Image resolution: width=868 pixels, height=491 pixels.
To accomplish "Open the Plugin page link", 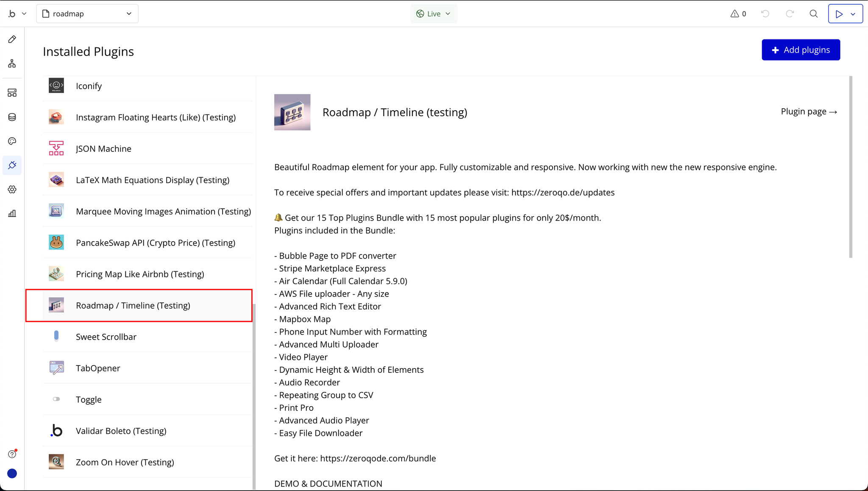I will coord(809,112).
